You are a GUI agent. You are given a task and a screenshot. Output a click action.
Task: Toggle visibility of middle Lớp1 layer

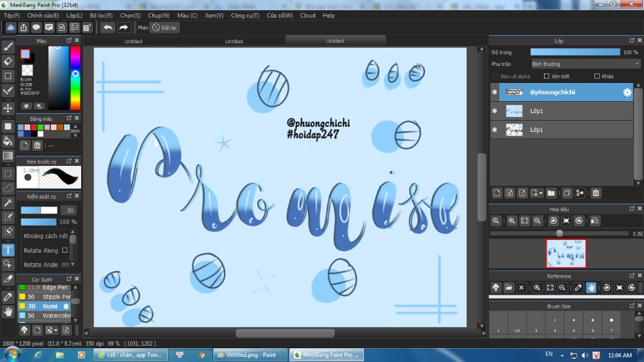494,111
